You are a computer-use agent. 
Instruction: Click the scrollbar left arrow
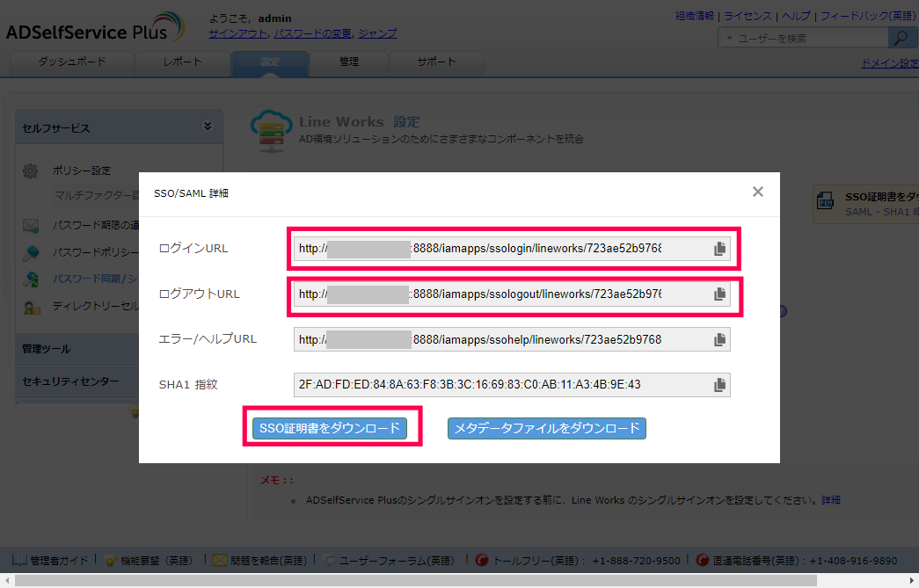pyautogui.click(x=6, y=580)
